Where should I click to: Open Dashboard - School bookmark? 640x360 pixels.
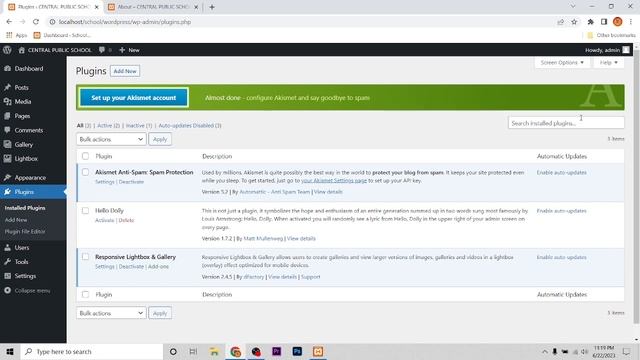(x=62, y=35)
